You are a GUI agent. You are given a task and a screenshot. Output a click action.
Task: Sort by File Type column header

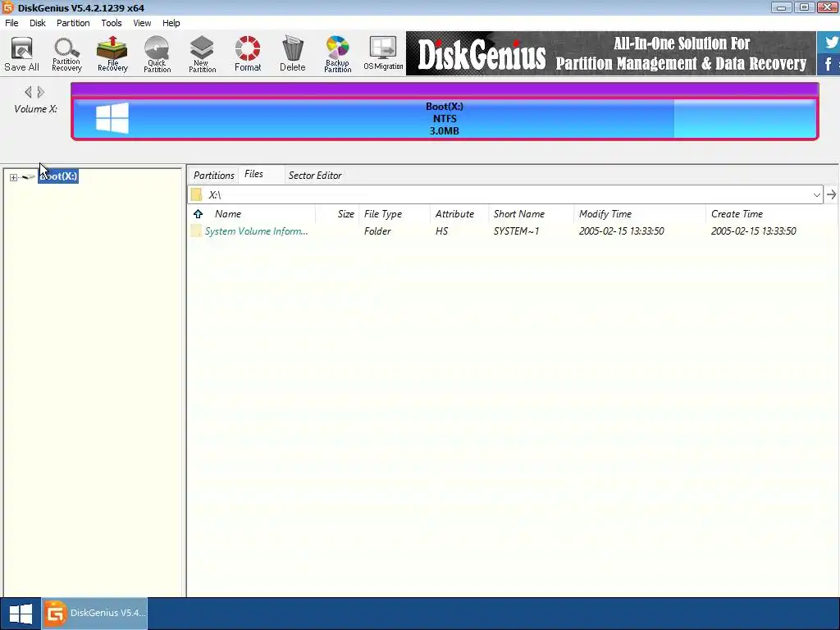coord(383,214)
